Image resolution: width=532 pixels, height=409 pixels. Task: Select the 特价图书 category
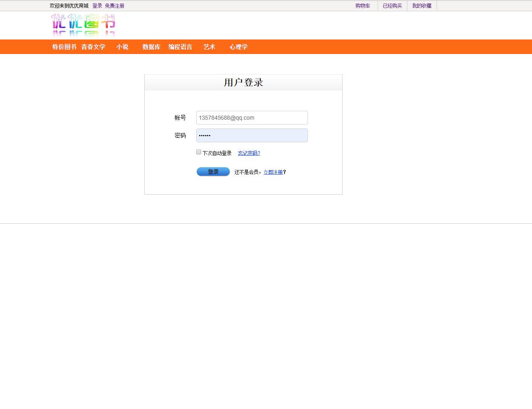64,47
